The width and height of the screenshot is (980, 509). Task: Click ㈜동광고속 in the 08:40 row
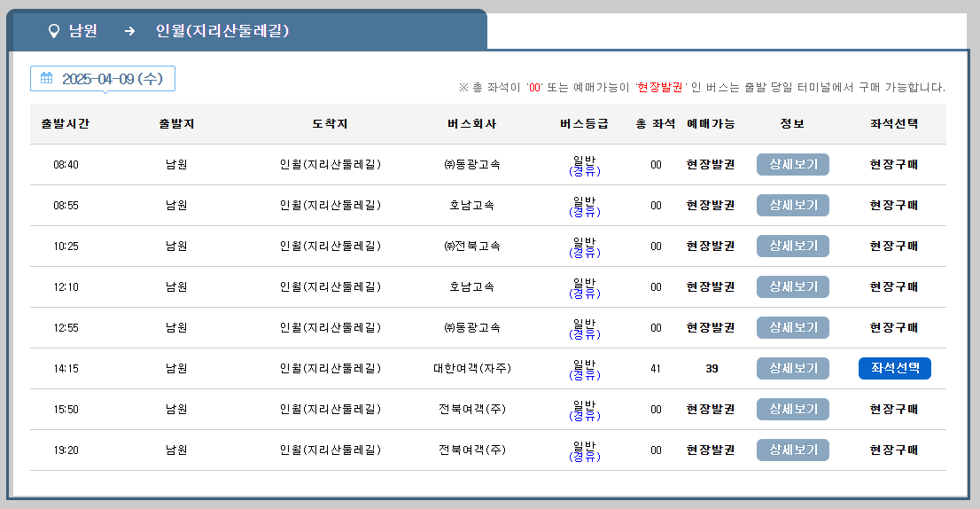(x=472, y=164)
